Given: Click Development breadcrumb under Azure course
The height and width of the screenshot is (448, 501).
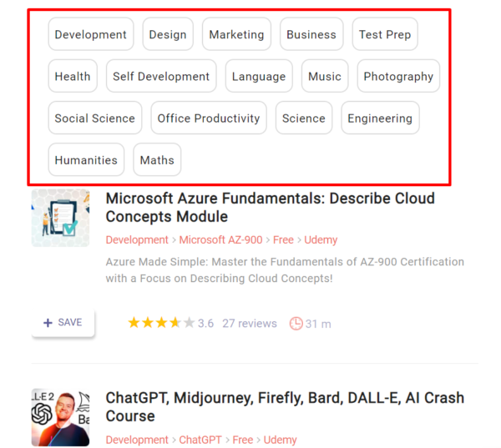Looking at the screenshot, I should pyautogui.click(x=137, y=239).
